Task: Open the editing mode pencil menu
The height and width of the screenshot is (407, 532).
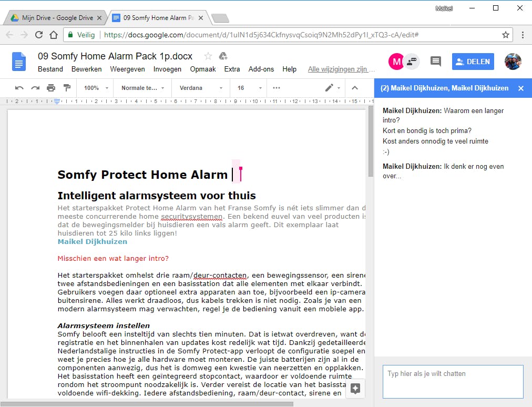Action: [332, 88]
